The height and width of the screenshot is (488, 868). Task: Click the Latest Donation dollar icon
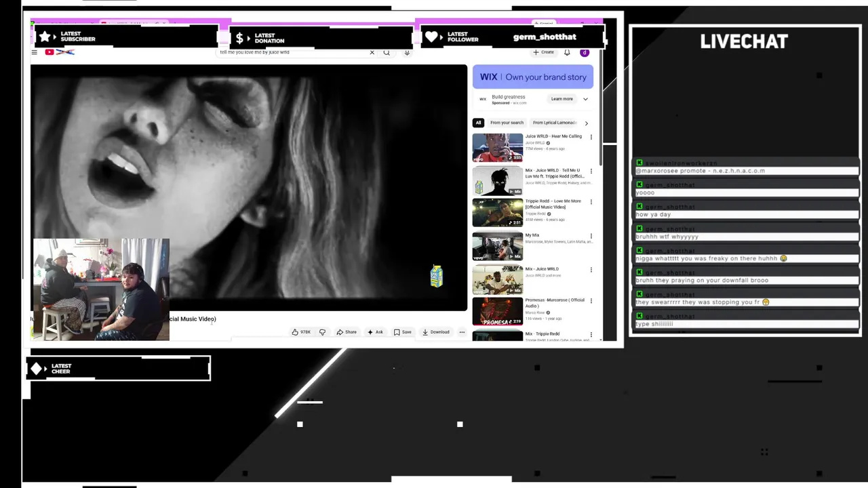[x=239, y=37]
